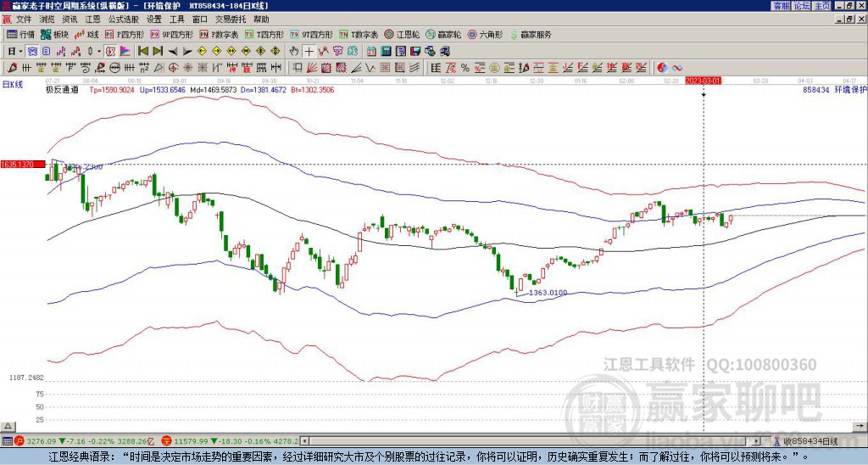The width and height of the screenshot is (868, 465).
Task: Click the black right arrow icon
Action: coord(187,52)
